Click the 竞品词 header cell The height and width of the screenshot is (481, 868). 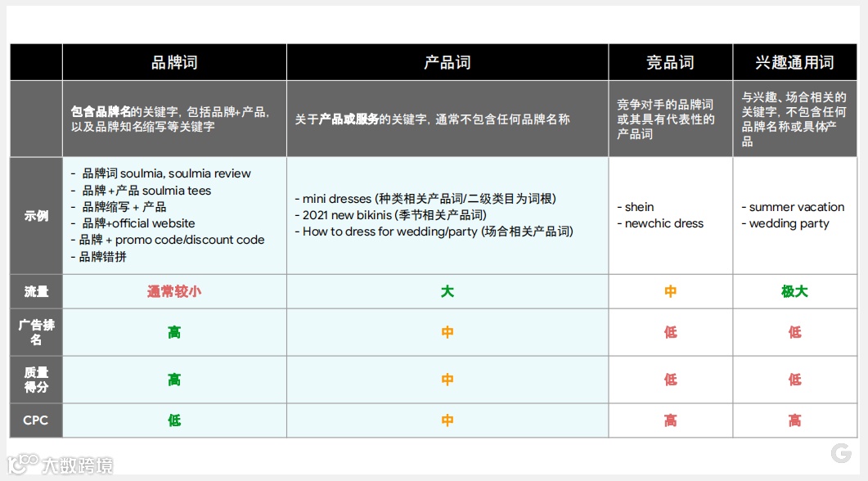click(670, 61)
